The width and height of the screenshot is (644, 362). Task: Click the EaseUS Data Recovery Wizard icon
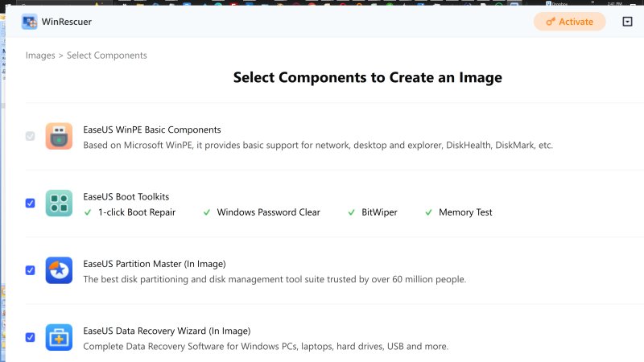(59, 337)
